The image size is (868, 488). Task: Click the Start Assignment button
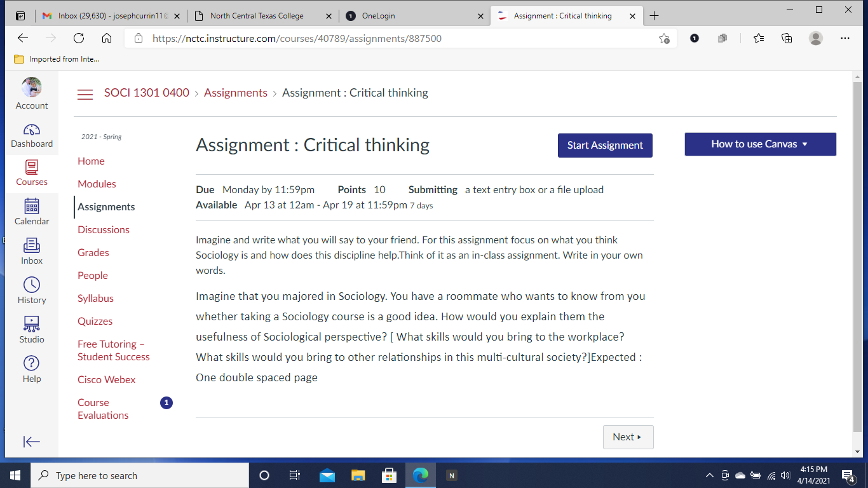point(605,145)
